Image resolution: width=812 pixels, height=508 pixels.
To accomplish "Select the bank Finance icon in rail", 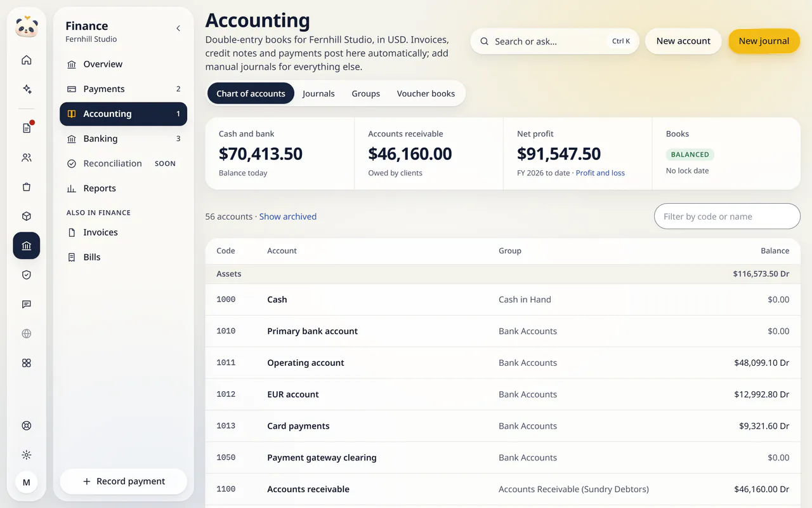I will tap(27, 246).
